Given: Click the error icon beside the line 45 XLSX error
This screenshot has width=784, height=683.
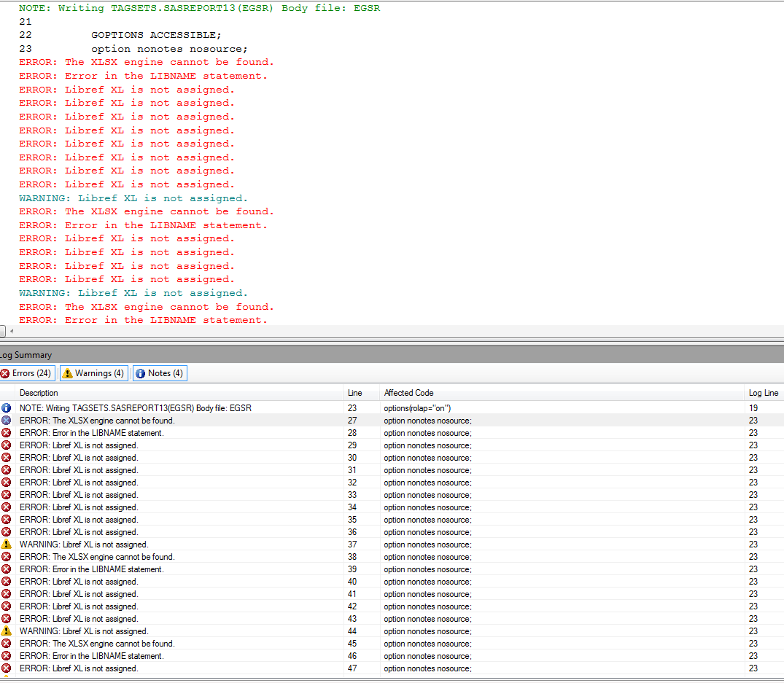Looking at the screenshot, I should point(7,644).
